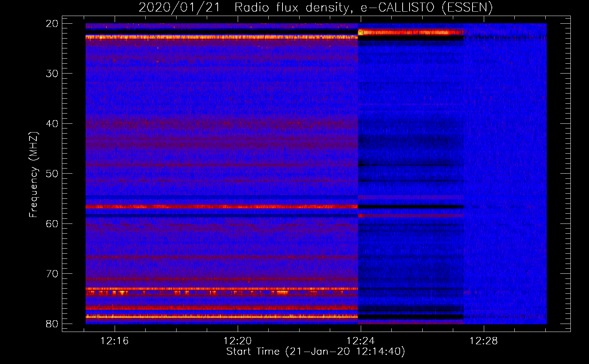Click the 60 frequency tick label
Viewport: 589px width, 364px height.
[52, 224]
